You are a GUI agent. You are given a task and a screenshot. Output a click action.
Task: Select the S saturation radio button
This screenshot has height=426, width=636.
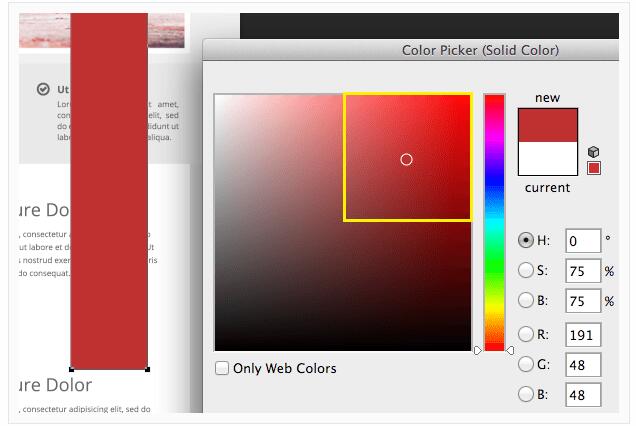526,270
